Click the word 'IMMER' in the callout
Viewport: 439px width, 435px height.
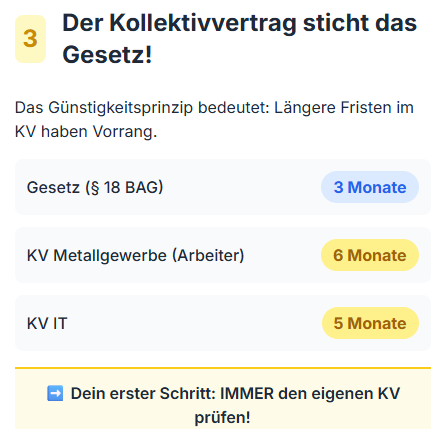click(x=247, y=393)
